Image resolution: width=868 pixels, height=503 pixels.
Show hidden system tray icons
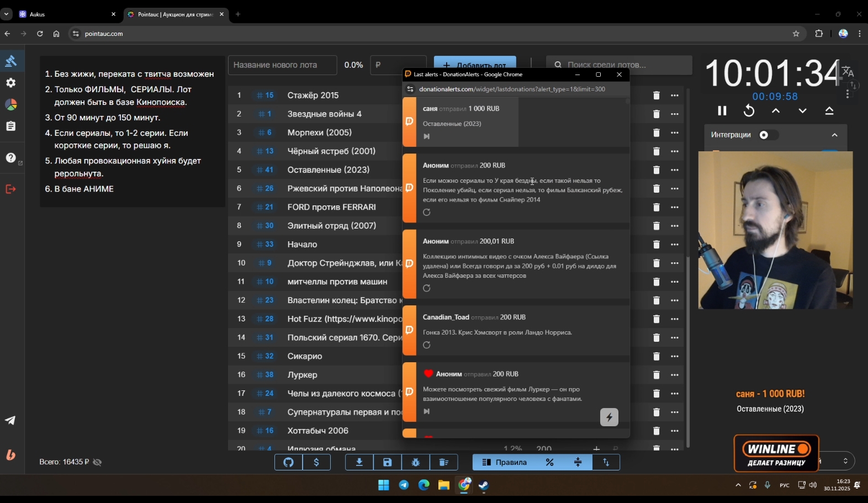pyautogui.click(x=738, y=485)
